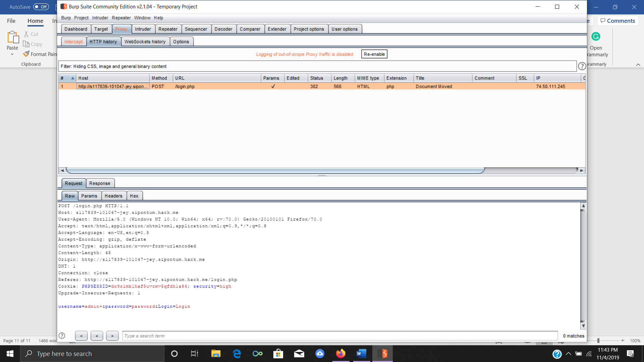The image size is (644, 362).
Task: Click Cortana circle icon on taskbar
Action: click(x=174, y=354)
